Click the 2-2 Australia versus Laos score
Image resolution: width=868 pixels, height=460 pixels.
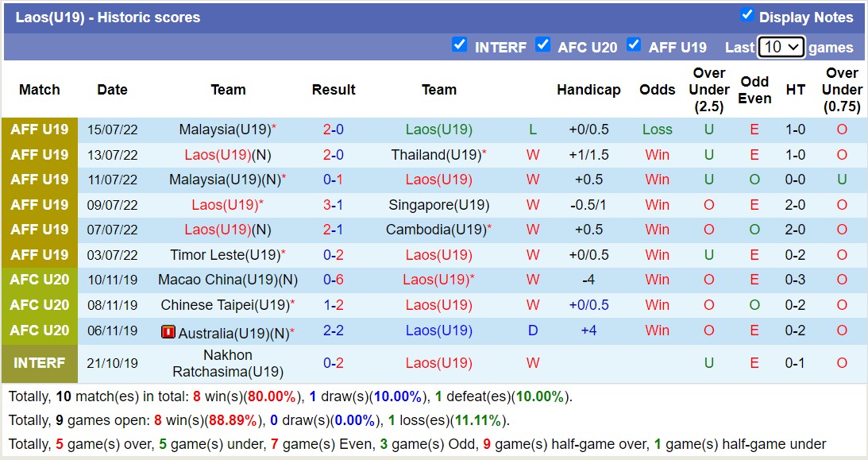point(333,331)
